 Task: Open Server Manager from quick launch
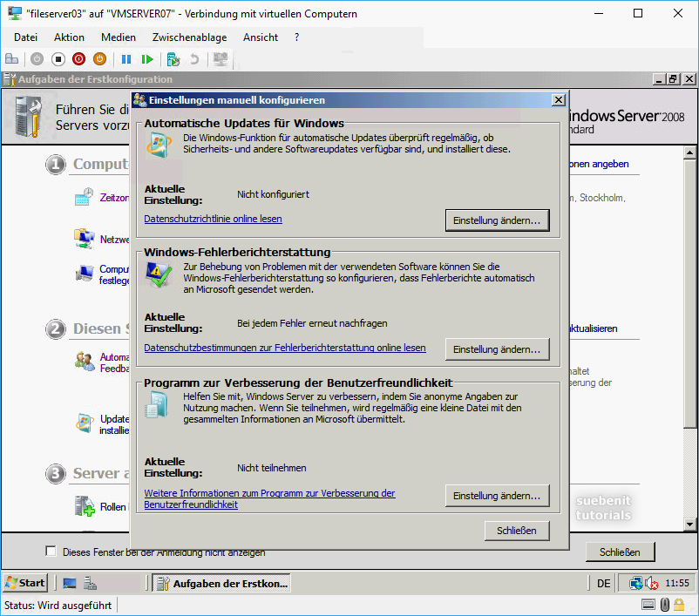91,583
